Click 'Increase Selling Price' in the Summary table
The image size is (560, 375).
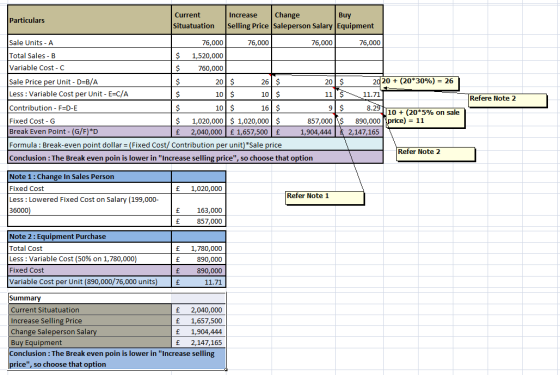point(90,320)
